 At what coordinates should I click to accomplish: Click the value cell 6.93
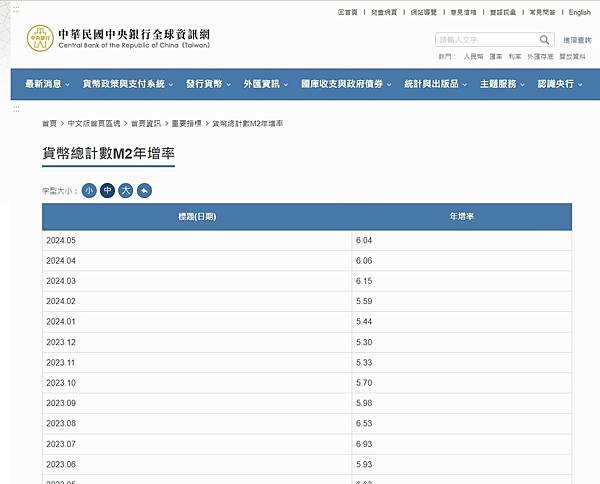pos(461,444)
